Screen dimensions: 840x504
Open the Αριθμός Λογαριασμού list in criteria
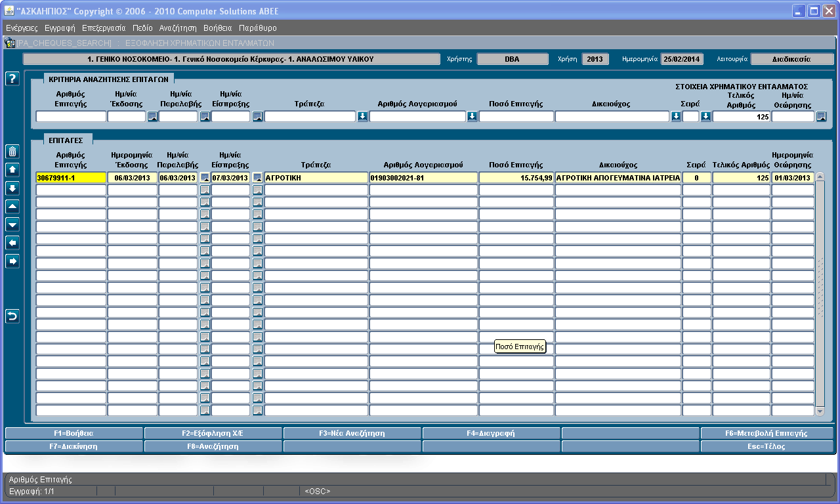472,117
